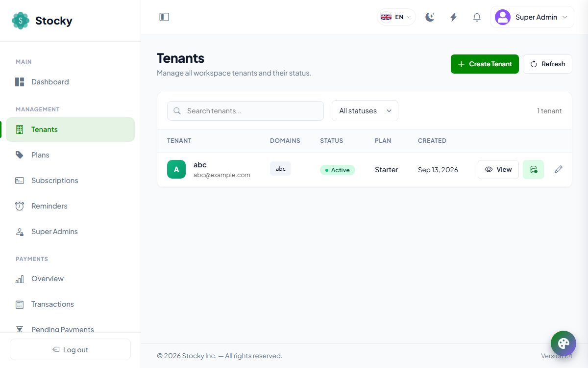Open the theme palette floating button
This screenshot has height=368, width=588.
[563, 343]
